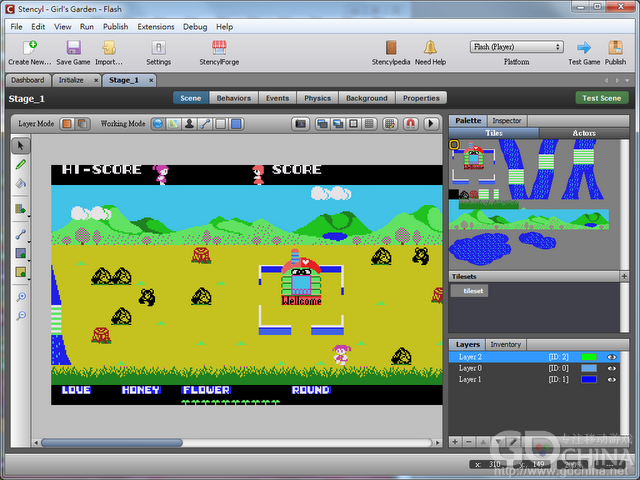Click the Import icon
This screenshot has width=640, height=480.
click(109, 47)
